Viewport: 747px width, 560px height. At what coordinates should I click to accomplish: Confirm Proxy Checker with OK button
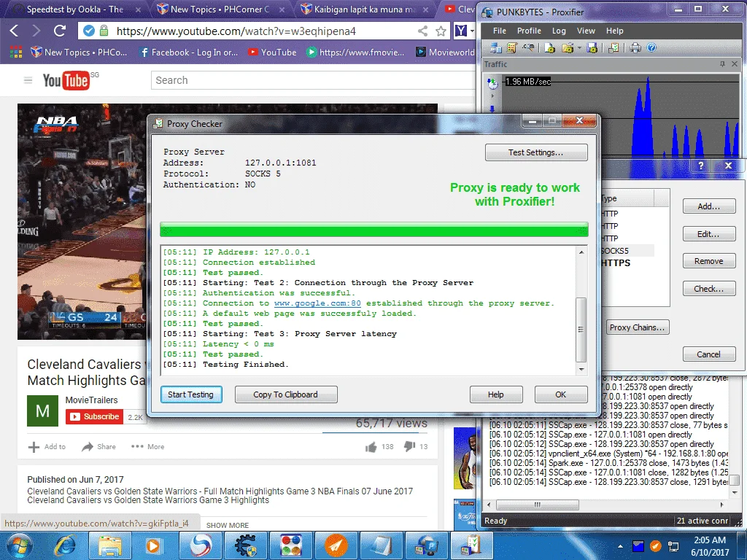(561, 394)
